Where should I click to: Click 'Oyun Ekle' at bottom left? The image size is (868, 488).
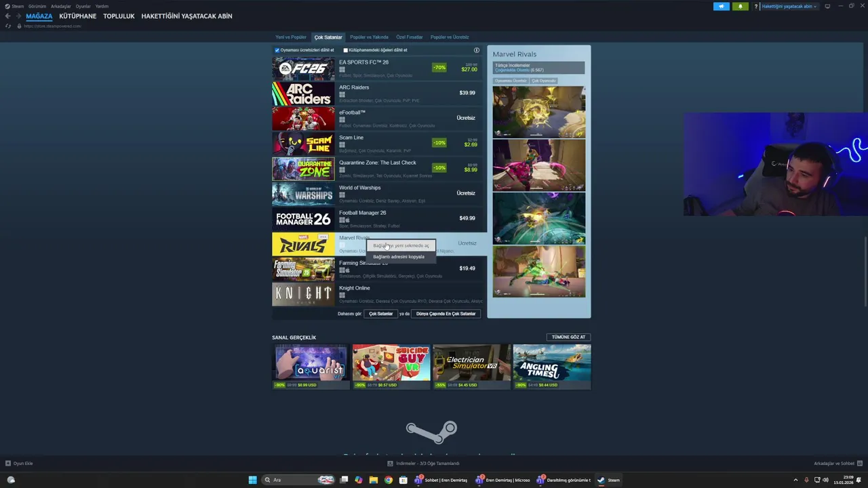pos(19,464)
